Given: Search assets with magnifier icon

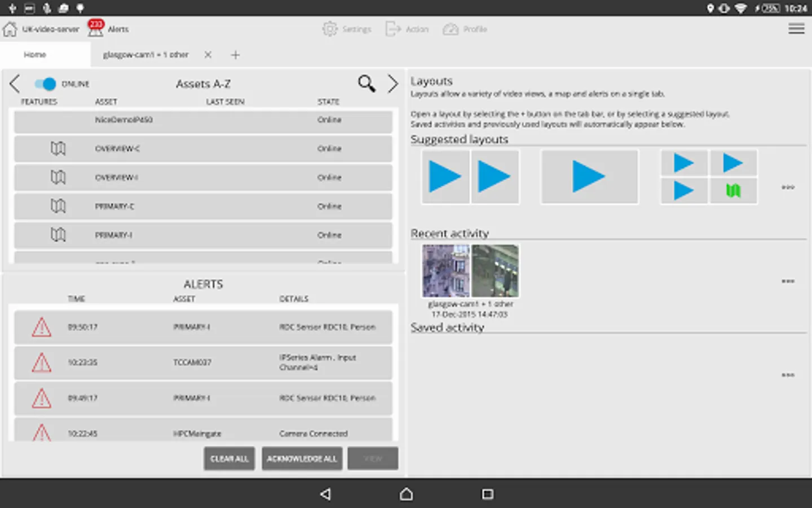Looking at the screenshot, I should [x=367, y=84].
